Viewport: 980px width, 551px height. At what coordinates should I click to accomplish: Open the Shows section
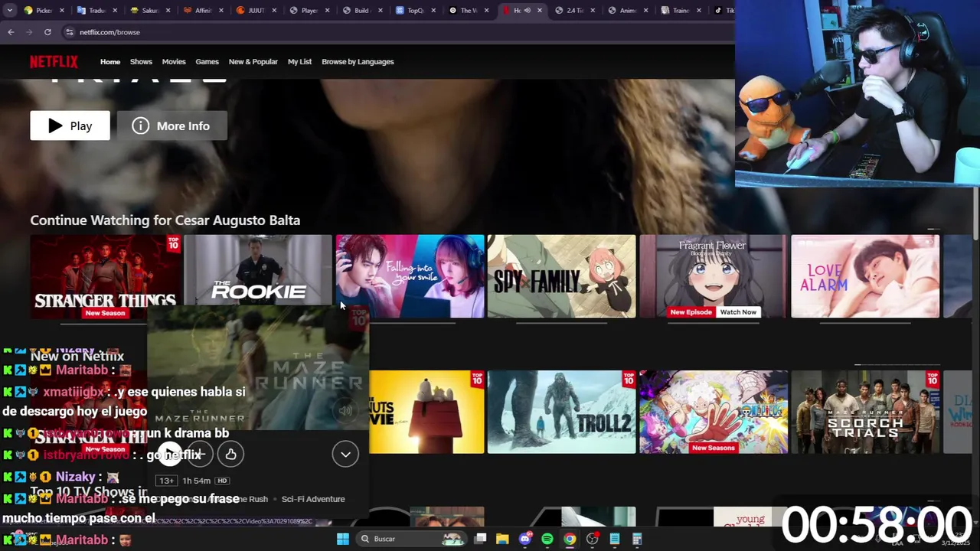[141, 62]
